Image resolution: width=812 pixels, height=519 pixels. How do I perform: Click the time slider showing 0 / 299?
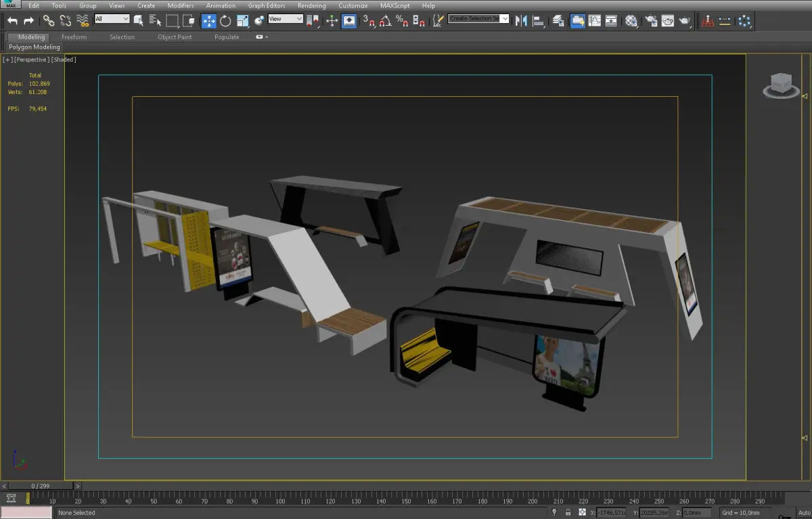point(41,486)
